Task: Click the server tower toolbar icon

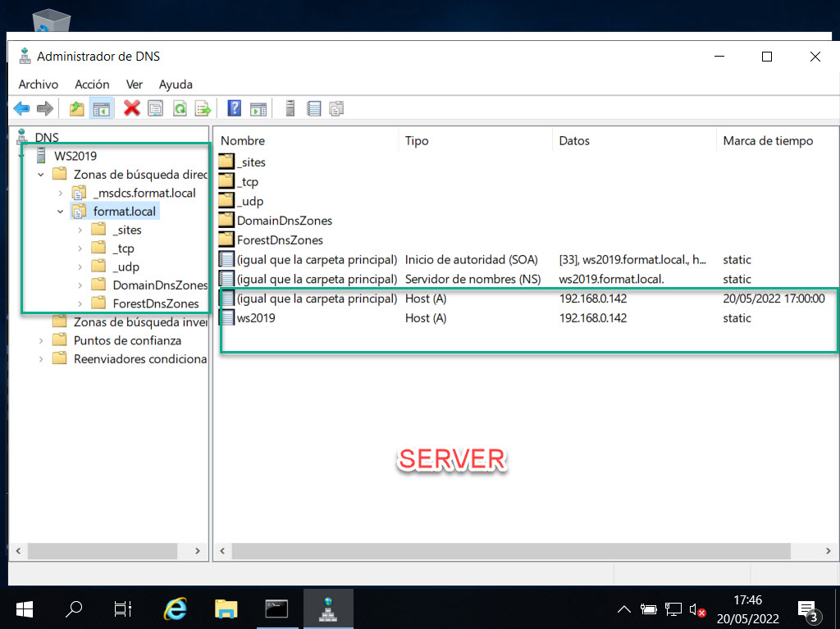Action: 290,109
